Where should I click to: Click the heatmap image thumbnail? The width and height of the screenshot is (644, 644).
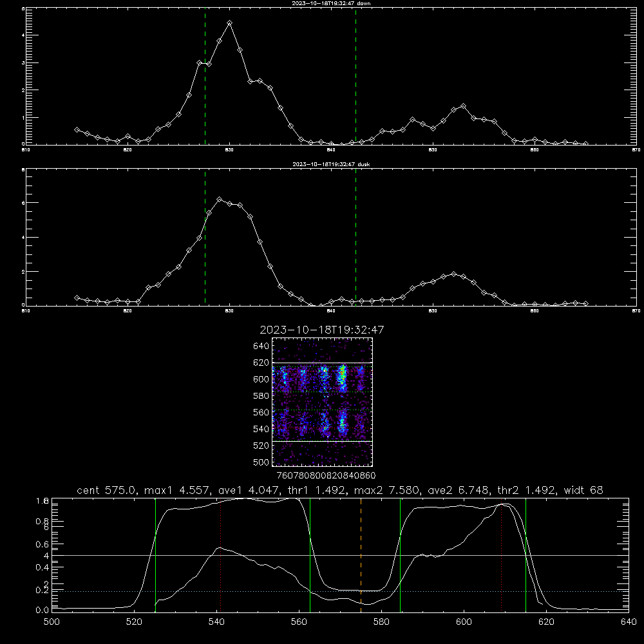tap(323, 402)
